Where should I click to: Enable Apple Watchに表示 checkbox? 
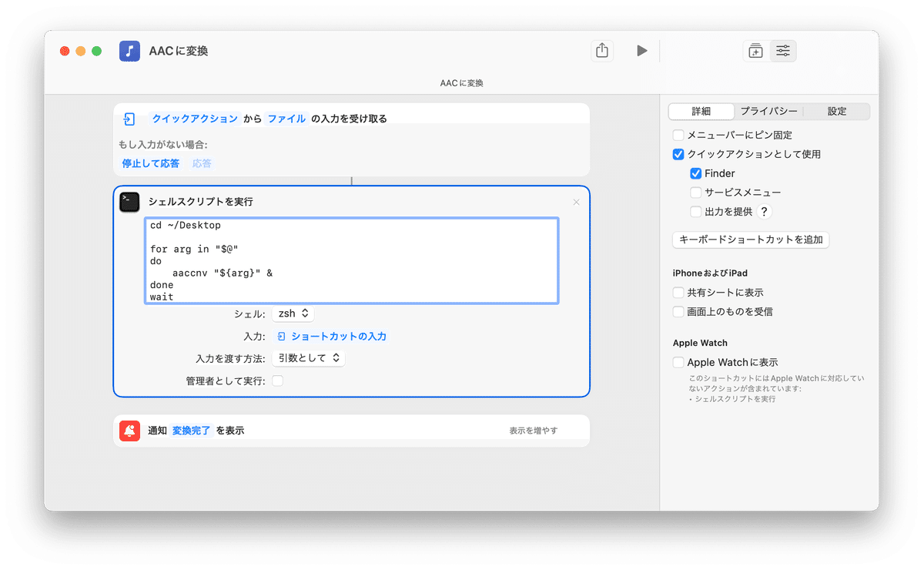pyautogui.click(x=678, y=362)
